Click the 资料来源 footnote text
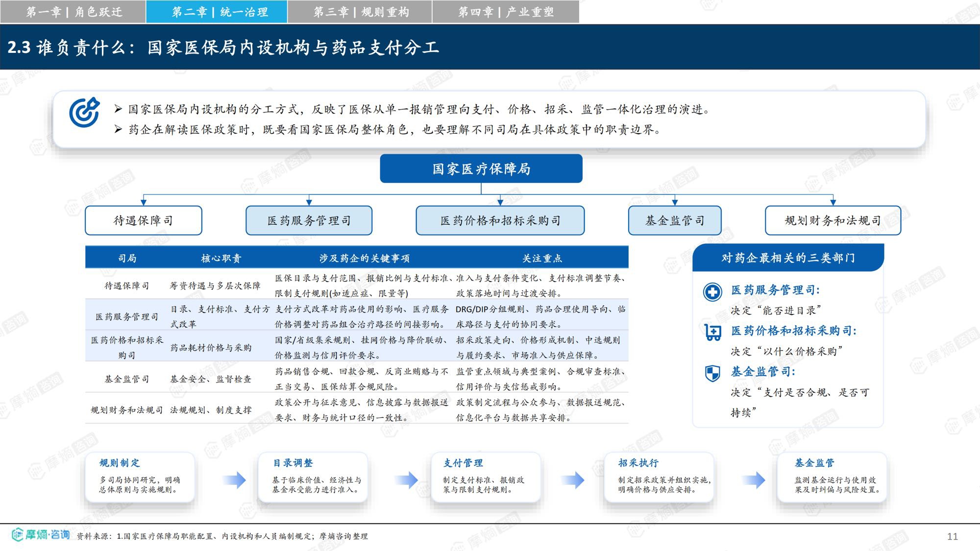 click(x=222, y=536)
